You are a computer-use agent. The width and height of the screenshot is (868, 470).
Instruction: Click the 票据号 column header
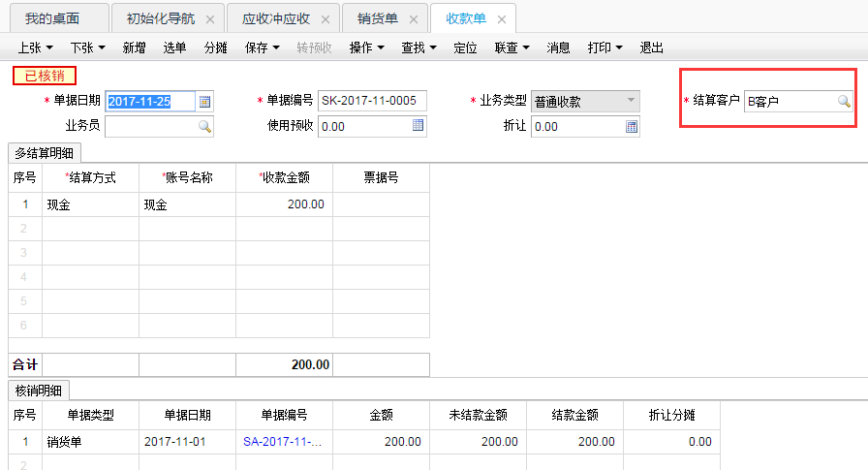coord(381,177)
